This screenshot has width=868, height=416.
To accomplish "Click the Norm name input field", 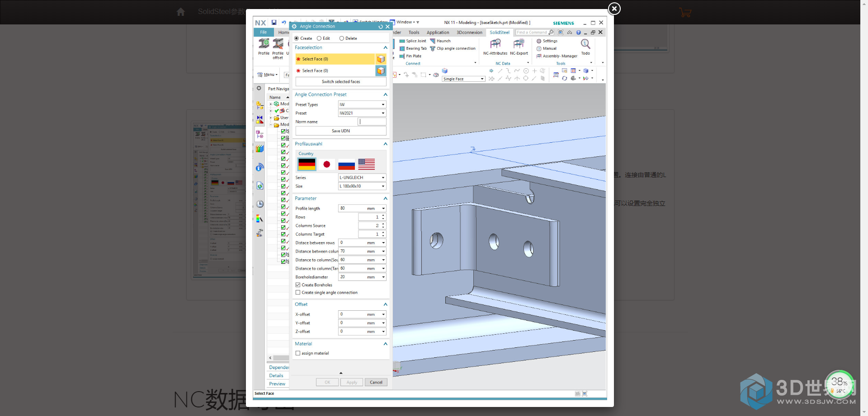I will point(373,122).
